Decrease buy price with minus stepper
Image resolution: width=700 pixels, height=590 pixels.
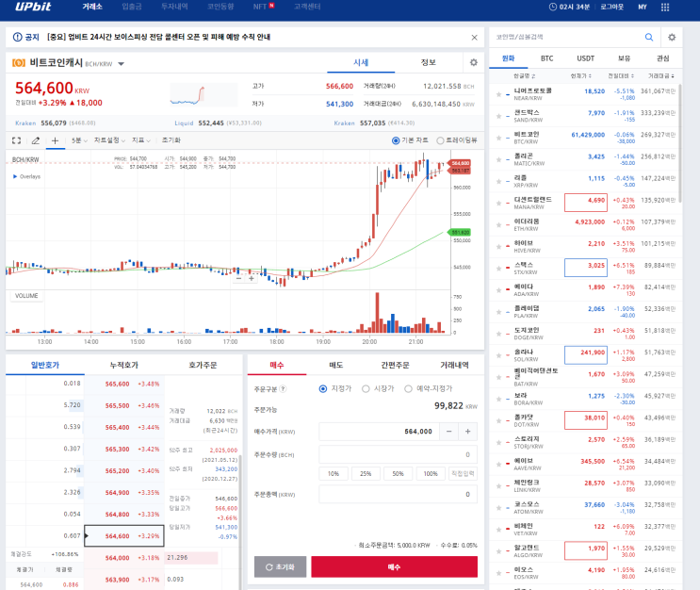pos(449,432)
